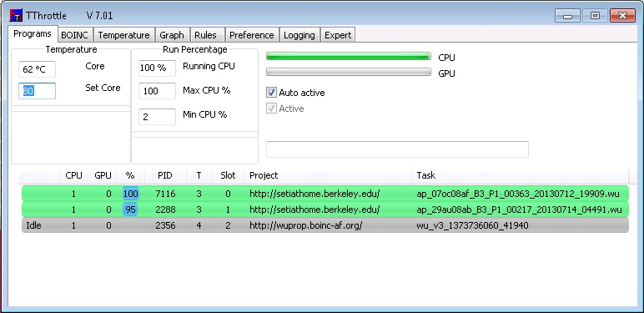
Task: Click the Task column header
Action: [x=520, y=175]
